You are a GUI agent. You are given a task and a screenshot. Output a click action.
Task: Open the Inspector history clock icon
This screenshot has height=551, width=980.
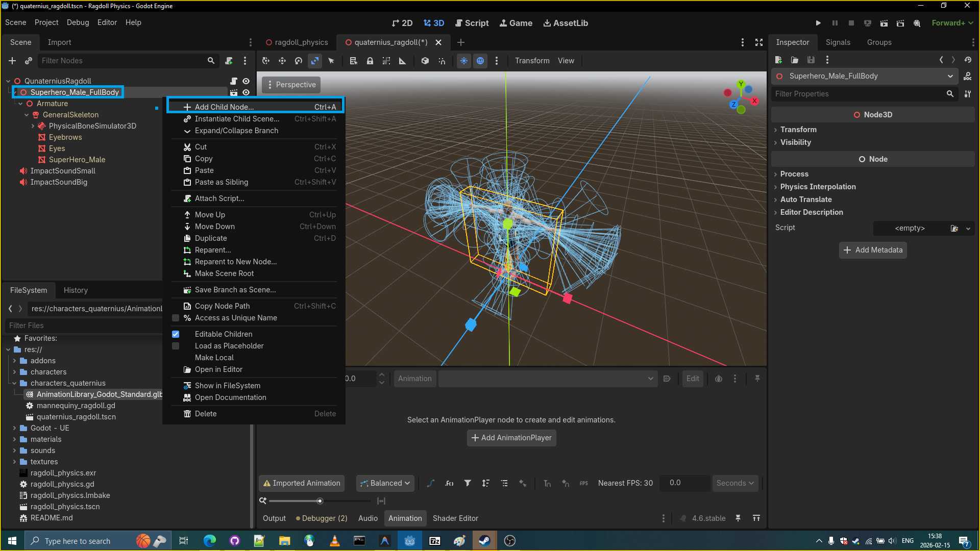968,60
